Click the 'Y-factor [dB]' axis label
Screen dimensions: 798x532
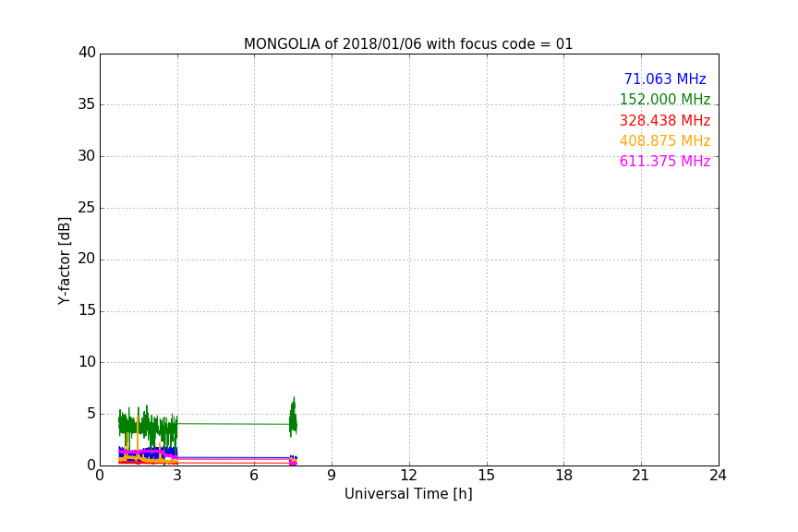tap(64, 260)
